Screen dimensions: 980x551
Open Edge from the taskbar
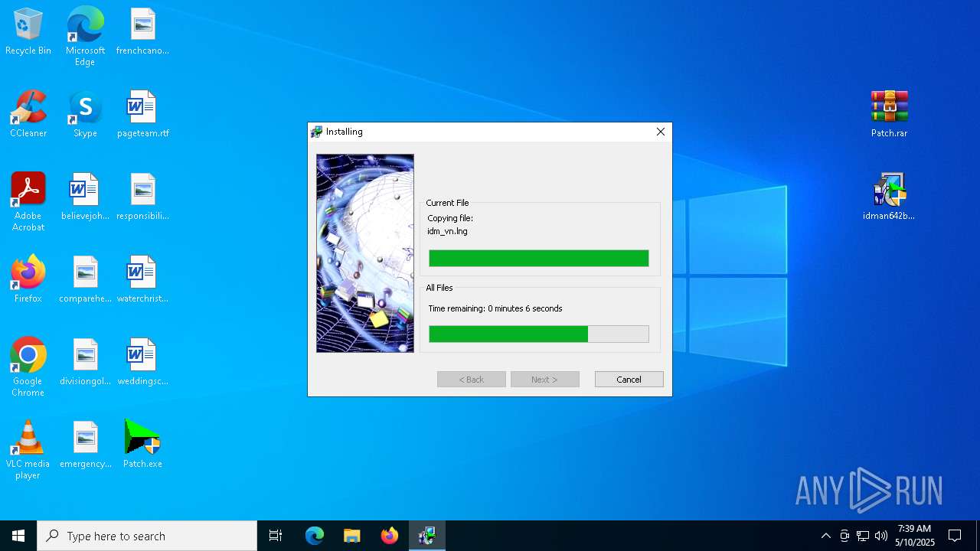(315, 536)
